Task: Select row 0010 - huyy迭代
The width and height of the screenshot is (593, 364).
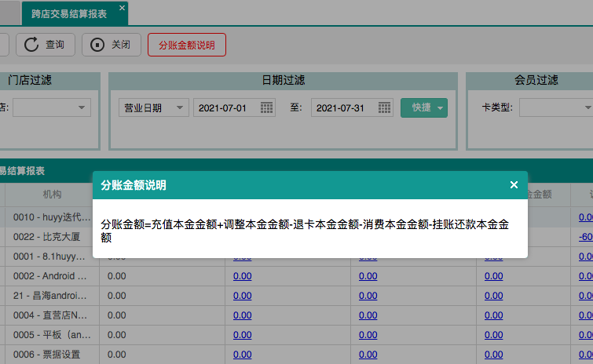Action: point(52,217)
